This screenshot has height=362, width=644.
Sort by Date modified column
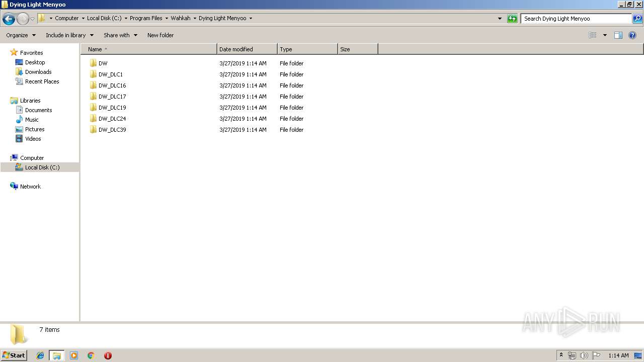click(x=247, y=49)
